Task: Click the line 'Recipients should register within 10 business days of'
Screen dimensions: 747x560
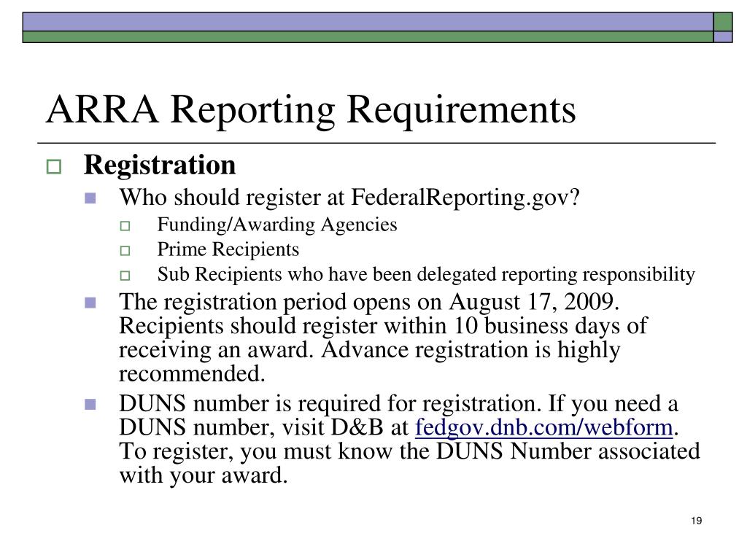Action: coord(383,326)
